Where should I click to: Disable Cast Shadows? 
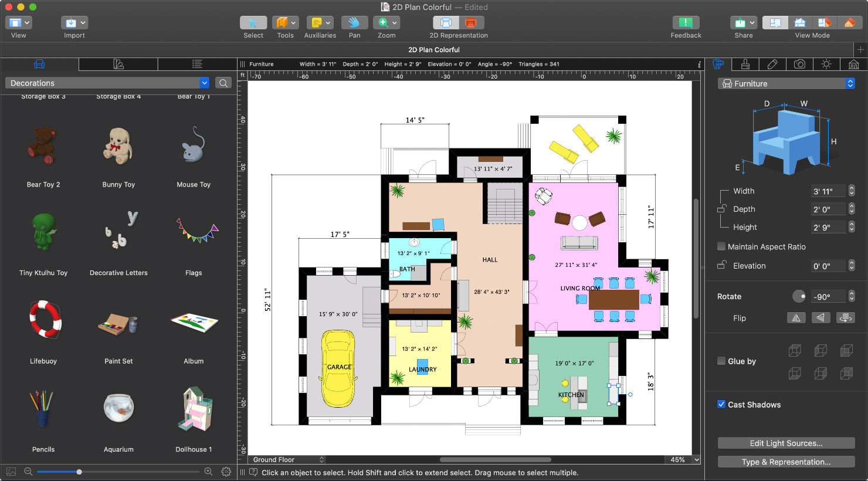721,404
